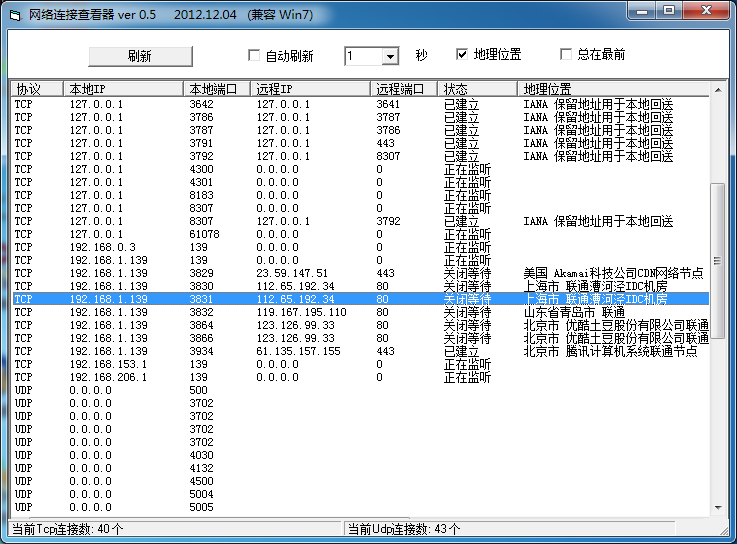Select the row with local port 3642
The image size is (737, 544).
click(361, 104)
